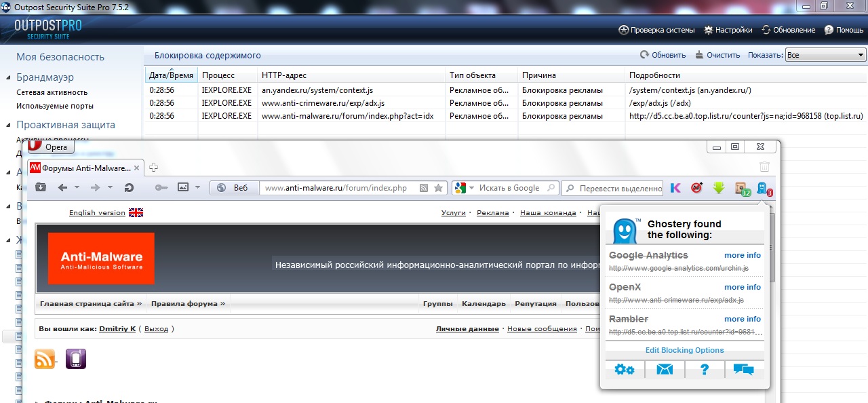Open Главная страница сайта menu
The width and height of the screenshot is (868, 403).
tap(91, 303)
